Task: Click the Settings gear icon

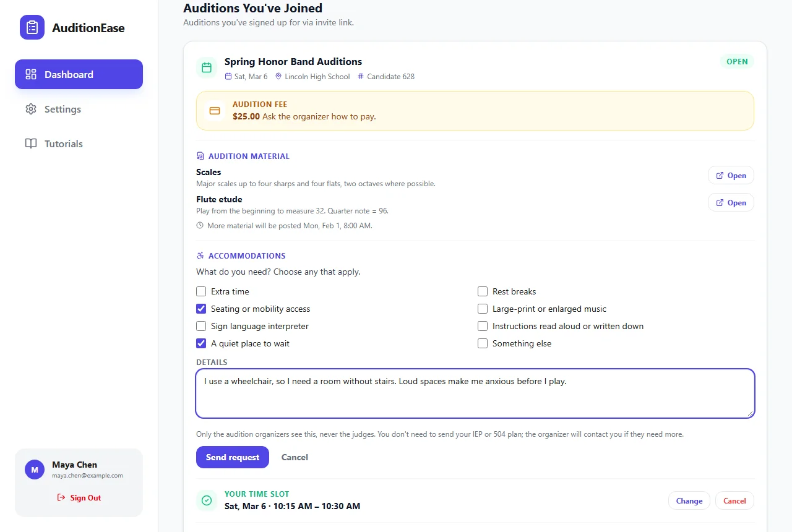Action: pyautogui.click(x=31, y=109)
